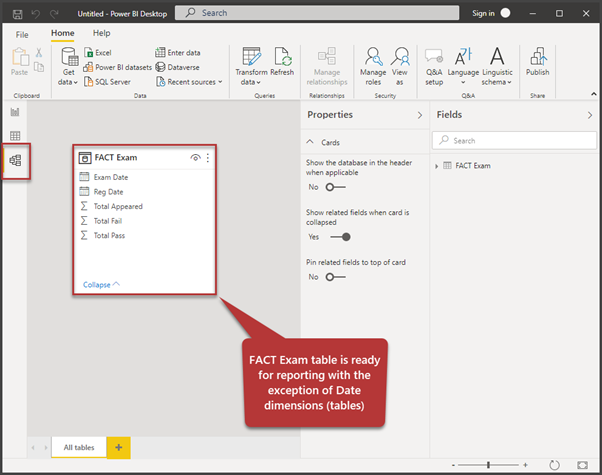The image size is (602, 475).
Task: Fit diagram to screen
Action: tap(582, 465)
